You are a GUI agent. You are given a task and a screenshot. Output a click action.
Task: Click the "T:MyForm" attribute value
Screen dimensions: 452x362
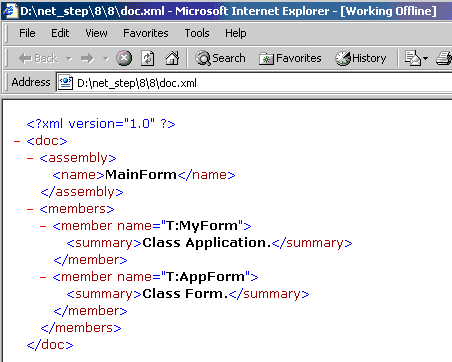pyautogui.click(x=202, y=226)
